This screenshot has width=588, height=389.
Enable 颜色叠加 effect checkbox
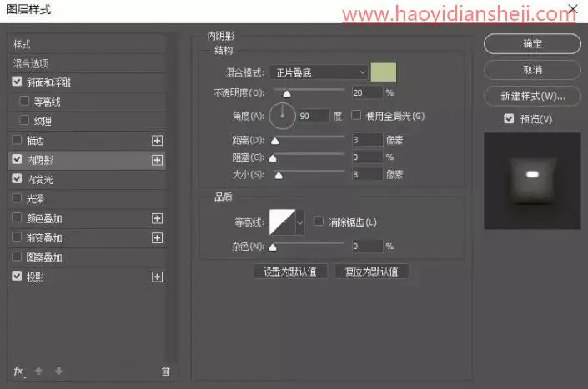[17, 217]
